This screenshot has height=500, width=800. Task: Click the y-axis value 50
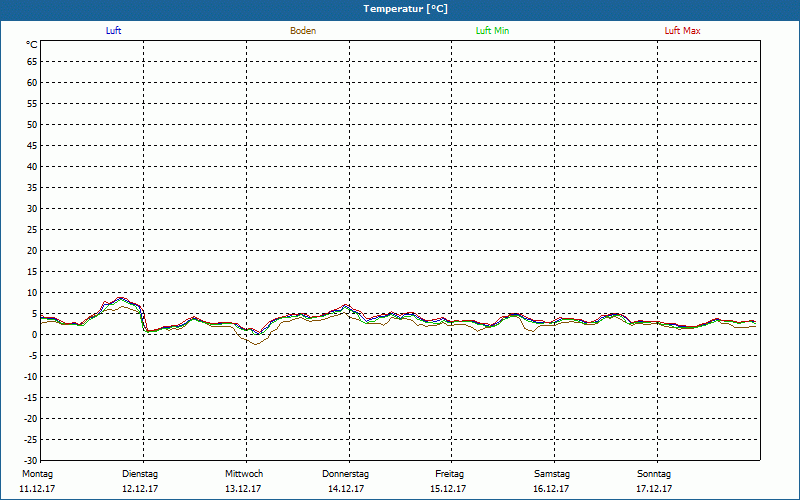tap(32, 124)
